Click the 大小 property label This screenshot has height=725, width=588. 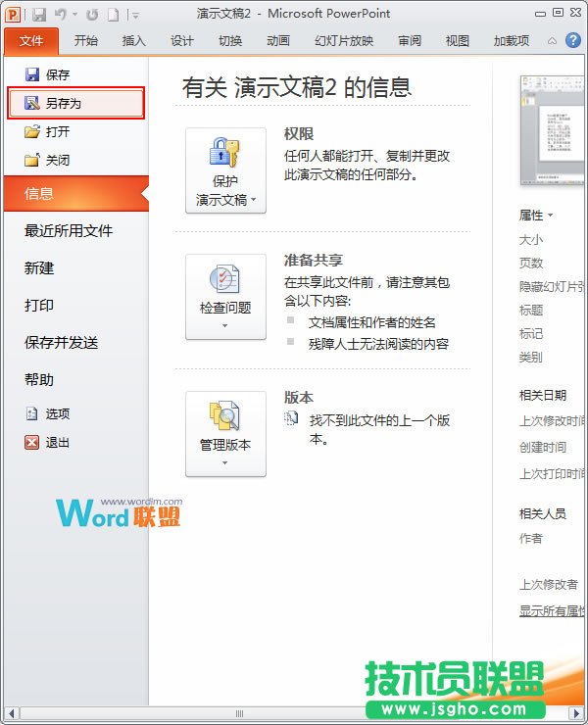(x=530, y=239)
